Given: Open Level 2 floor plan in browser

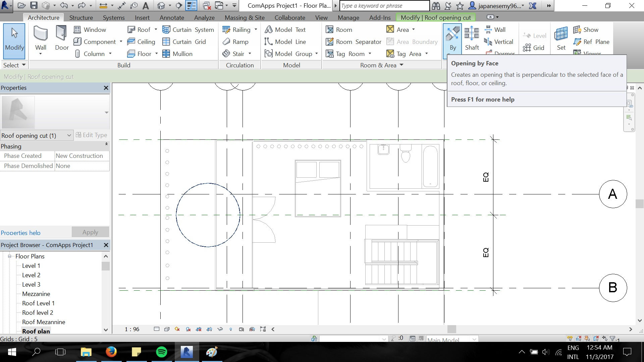Looking at the screenshot, I should click(31, 275).
